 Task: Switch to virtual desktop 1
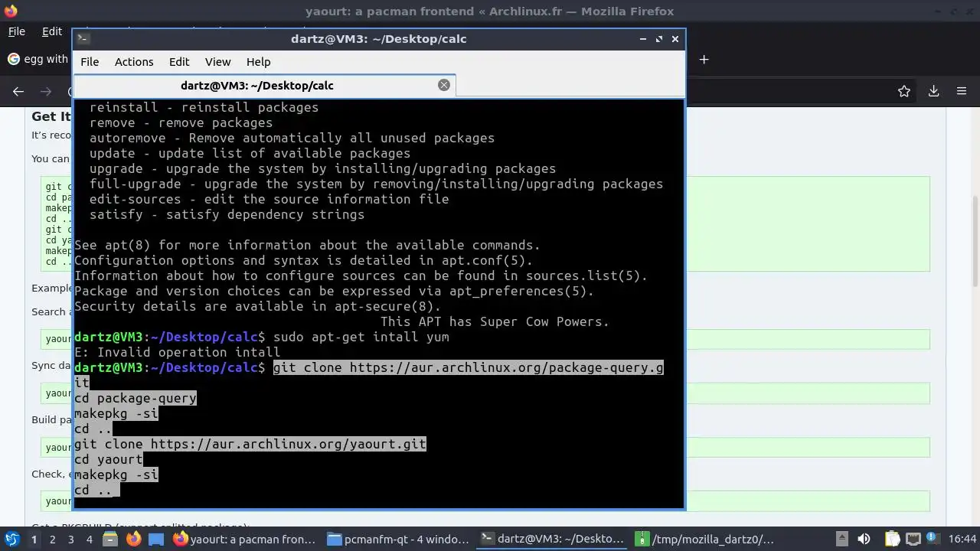pos(34,540)
